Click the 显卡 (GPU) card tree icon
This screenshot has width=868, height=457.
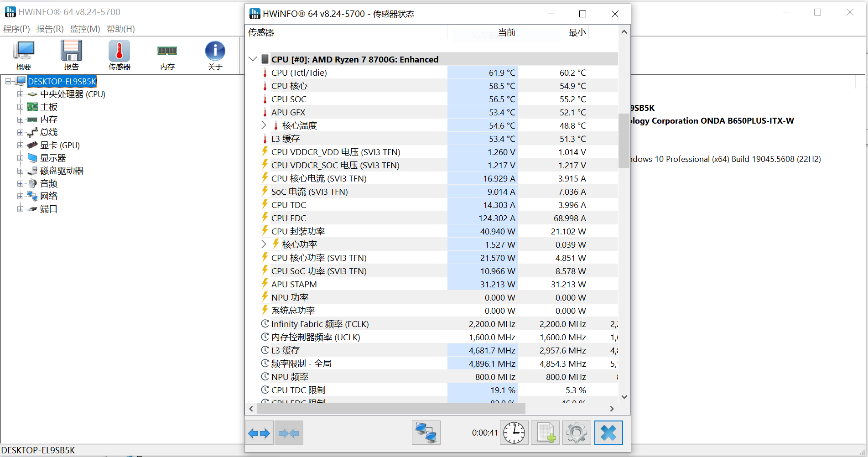point(32,145)
